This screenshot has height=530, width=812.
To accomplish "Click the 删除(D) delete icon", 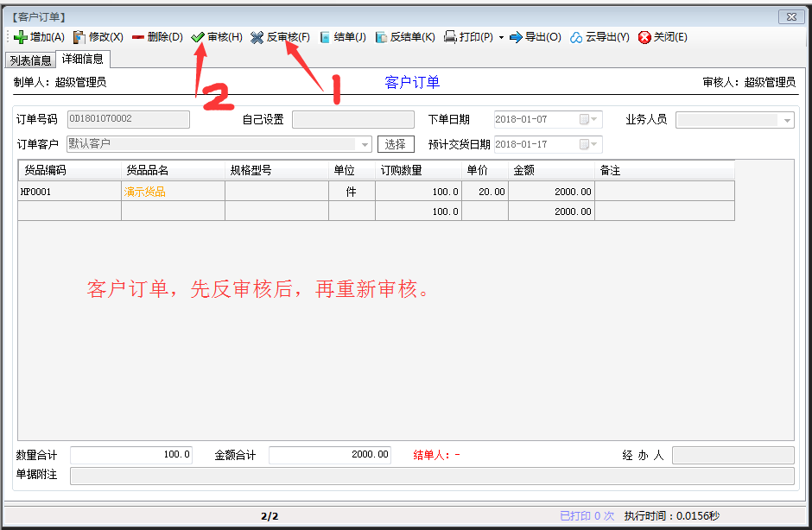I will pos(138,37).
